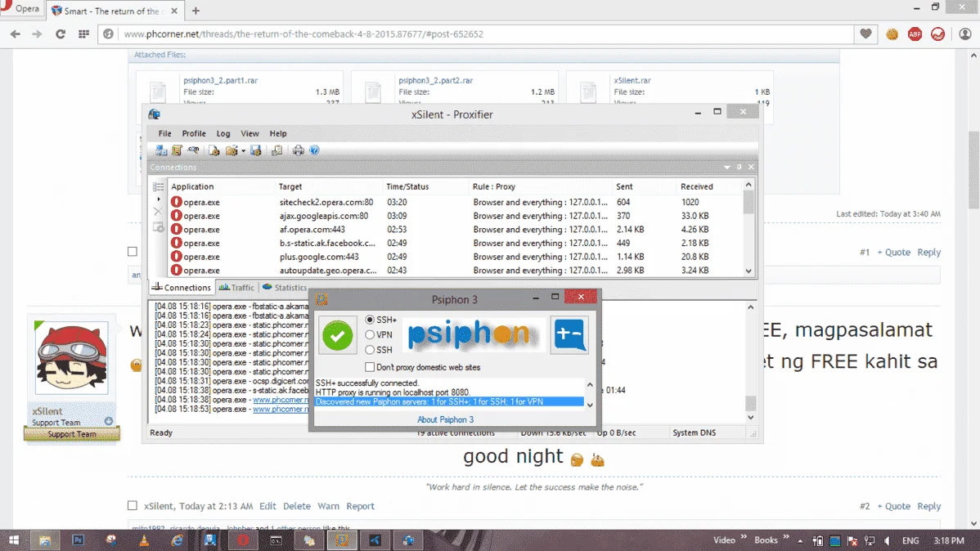Viewport: 980px width, 551px height.
Task: Sort connections by Received column header
Action: tap(697, 186)
